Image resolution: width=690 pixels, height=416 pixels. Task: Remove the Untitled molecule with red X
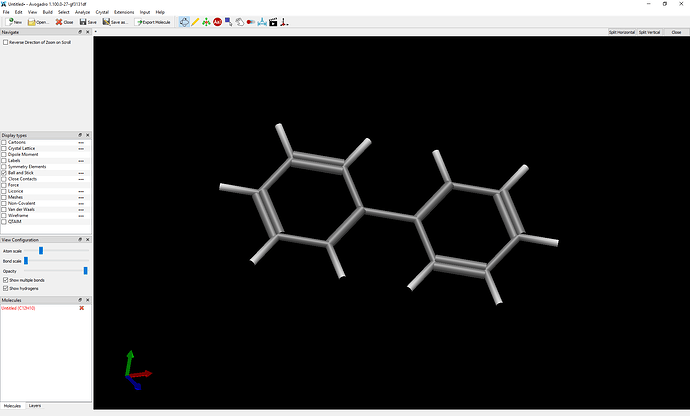pyautogui.click(x=81, y=308)
